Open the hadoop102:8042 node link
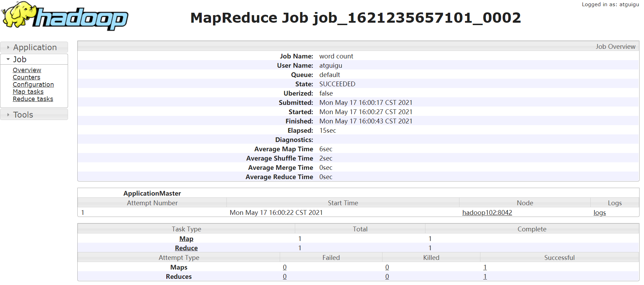 pos(487,212)
